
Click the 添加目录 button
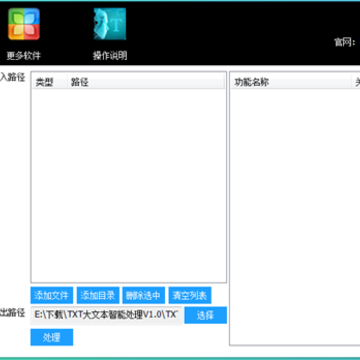point(98,295)
